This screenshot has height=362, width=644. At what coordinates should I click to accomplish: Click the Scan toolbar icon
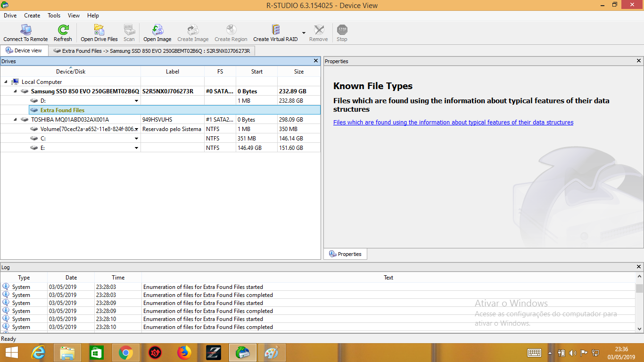[129, 33]
